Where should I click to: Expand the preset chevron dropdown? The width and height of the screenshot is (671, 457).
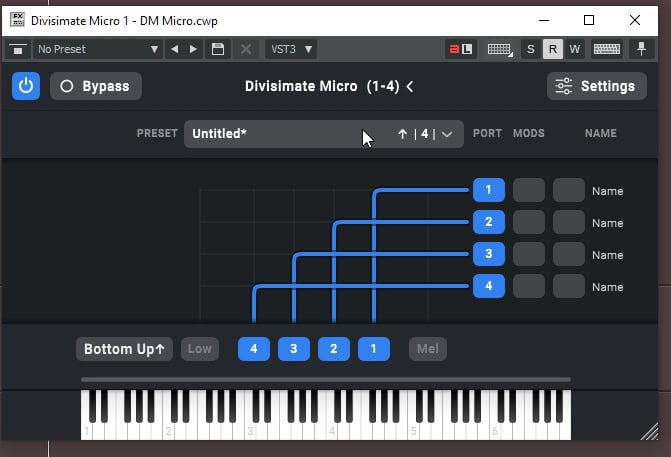click(447, 134)
